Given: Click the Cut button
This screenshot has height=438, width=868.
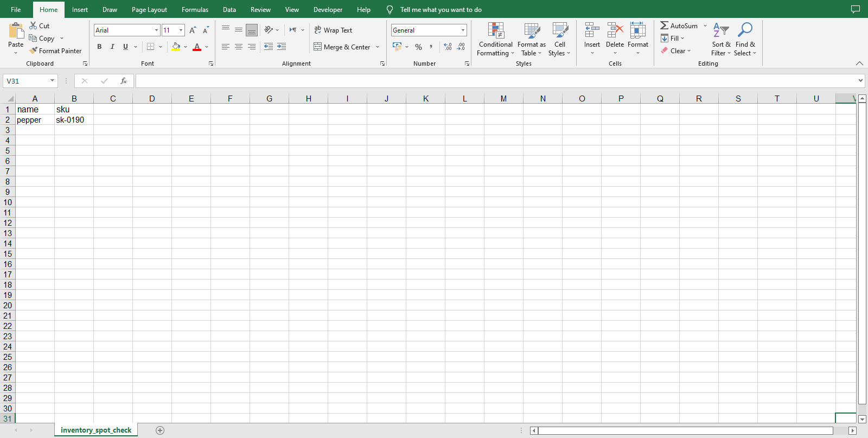Looking at the screenshot, I should (39, 26).
